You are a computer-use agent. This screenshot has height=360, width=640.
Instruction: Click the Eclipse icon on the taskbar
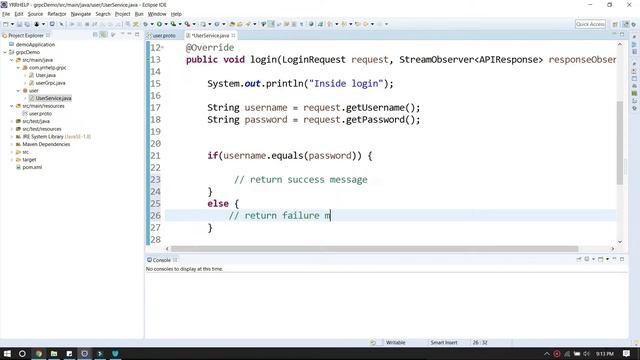click(84, 353)
